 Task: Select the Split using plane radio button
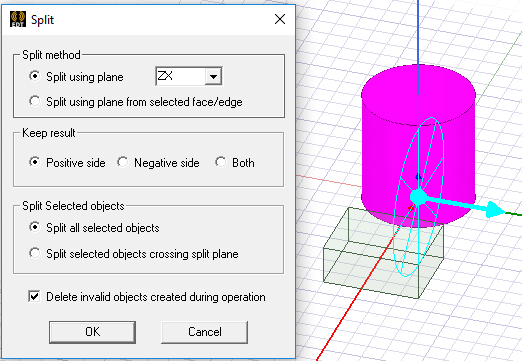(34, 76)
